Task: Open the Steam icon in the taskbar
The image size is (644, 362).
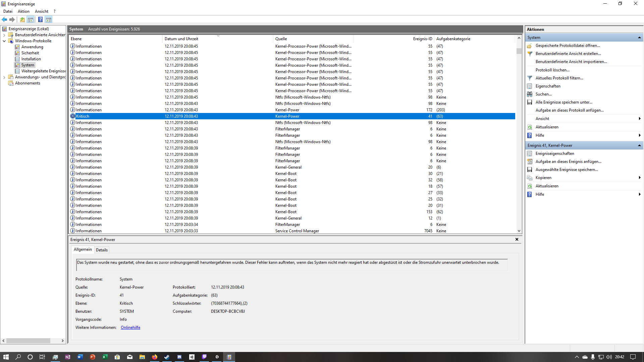Action: coord(167,357)
